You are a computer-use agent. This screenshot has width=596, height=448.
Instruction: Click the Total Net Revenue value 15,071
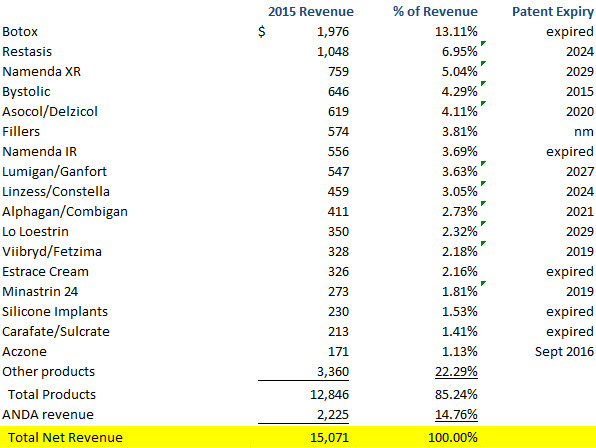[x=329, y=437]
